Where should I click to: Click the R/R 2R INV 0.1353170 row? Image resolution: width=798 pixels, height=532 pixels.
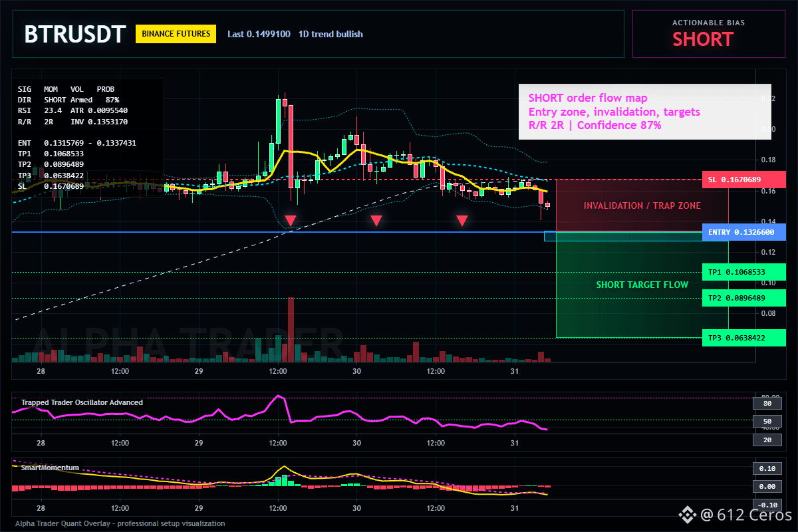pos(72,122)
